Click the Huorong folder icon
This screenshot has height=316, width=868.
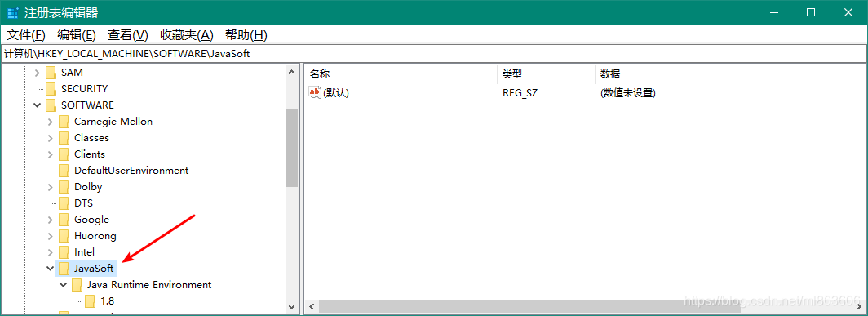pos(64,236)
